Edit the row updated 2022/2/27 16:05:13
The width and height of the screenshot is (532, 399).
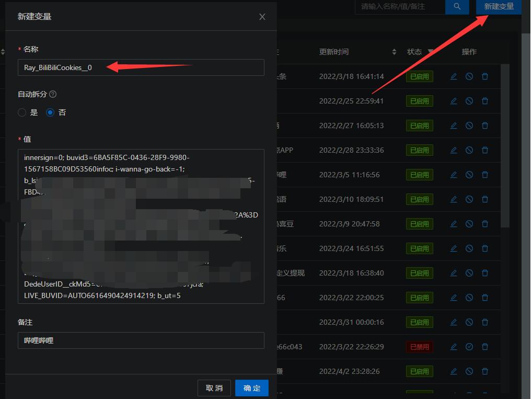point(453,126)
